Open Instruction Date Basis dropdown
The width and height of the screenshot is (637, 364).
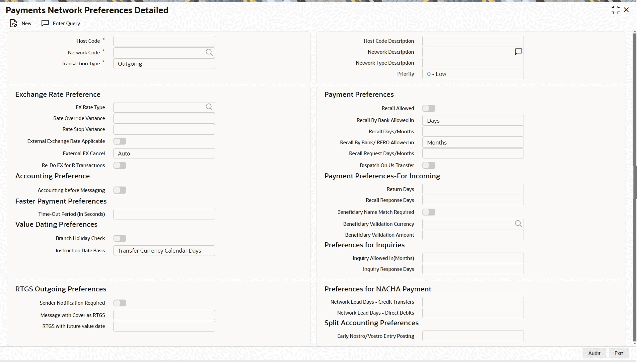click(x=164, y=251)
